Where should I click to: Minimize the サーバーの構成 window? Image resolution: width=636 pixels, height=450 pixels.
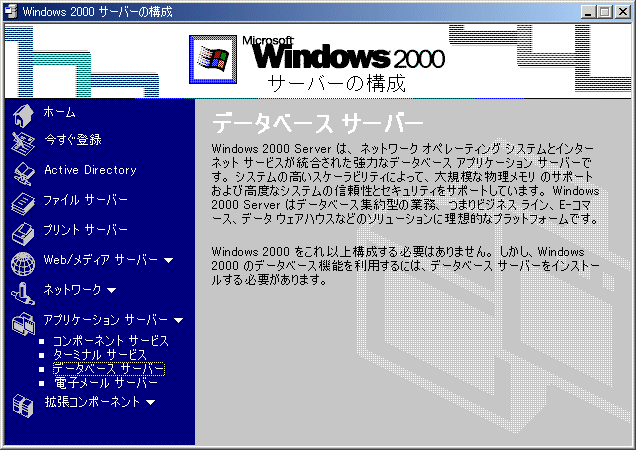[x=588, y=12]
